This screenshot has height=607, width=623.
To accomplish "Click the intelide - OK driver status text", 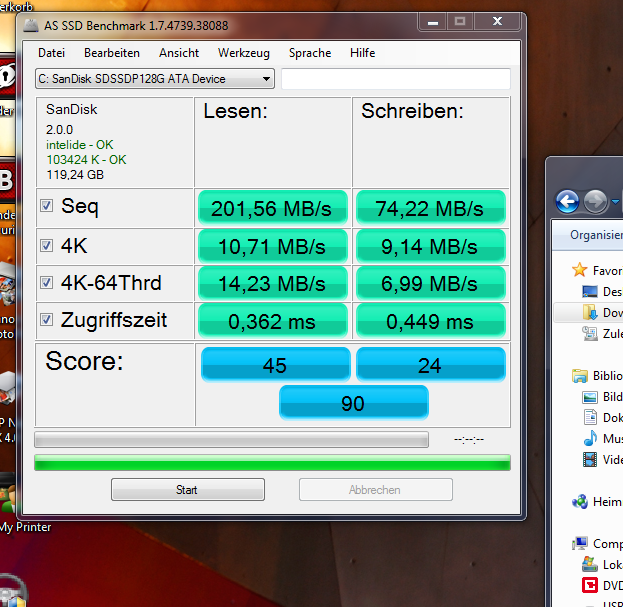I will click(79, 145).
